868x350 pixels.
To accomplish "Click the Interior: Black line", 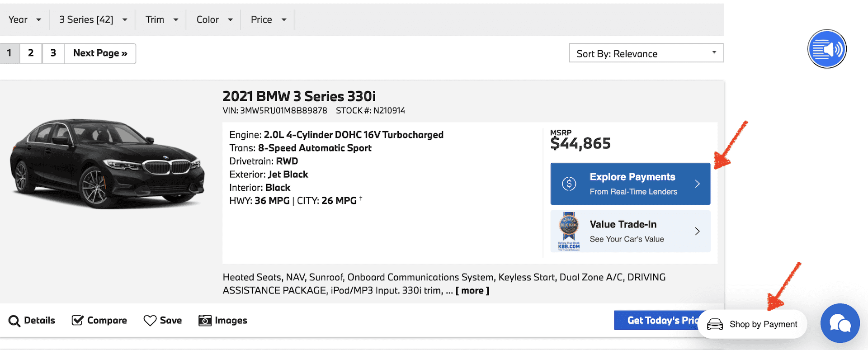I will [x=259, y=187].
